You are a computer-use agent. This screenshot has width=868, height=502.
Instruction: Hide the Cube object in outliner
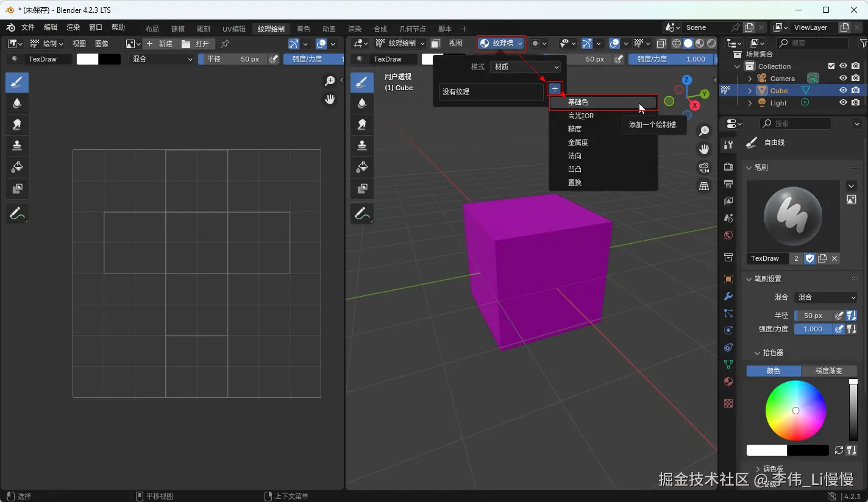pyautogui.click(x=844, y=91)
